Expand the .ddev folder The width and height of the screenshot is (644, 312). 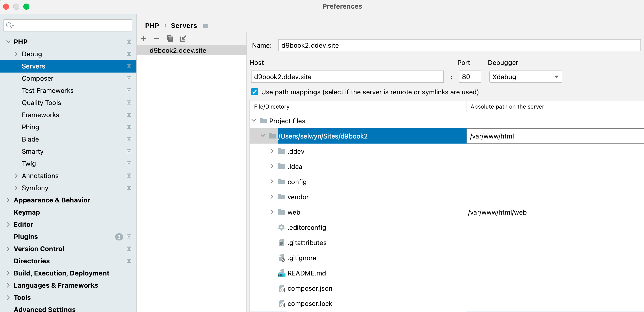[x=272, y=151]
